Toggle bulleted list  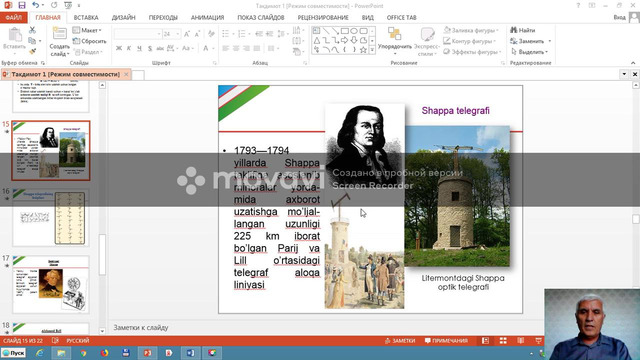pyautogui.click(x=226, y=34)
